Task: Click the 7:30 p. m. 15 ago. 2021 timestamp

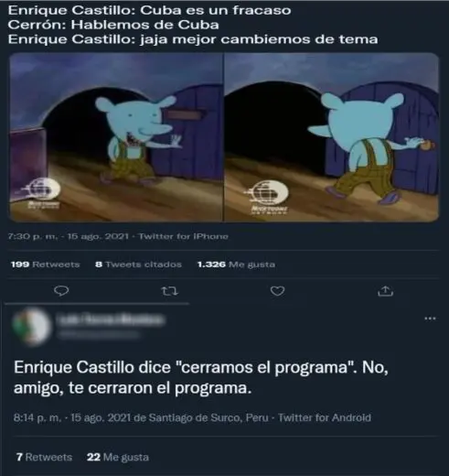Action: pyautogui.click(x=68, y=236)
